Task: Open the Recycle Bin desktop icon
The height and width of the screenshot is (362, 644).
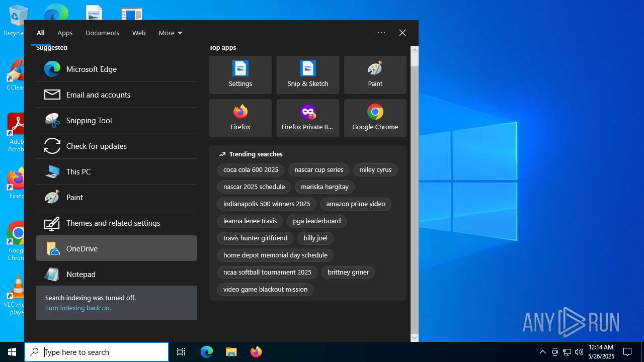Action: click(15, 20)
